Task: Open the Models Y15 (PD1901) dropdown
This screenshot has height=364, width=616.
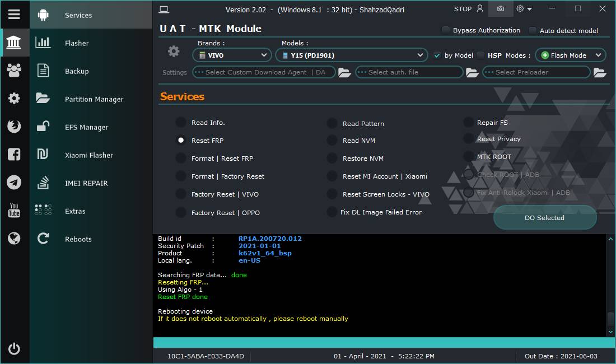Action: point(352,55)
